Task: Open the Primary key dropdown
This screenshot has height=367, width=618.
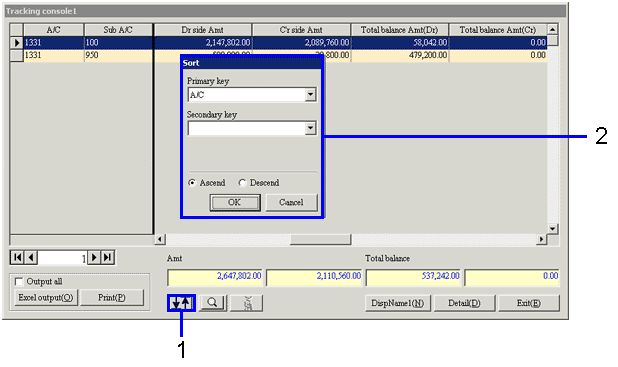Action: [x=311, y=95]
